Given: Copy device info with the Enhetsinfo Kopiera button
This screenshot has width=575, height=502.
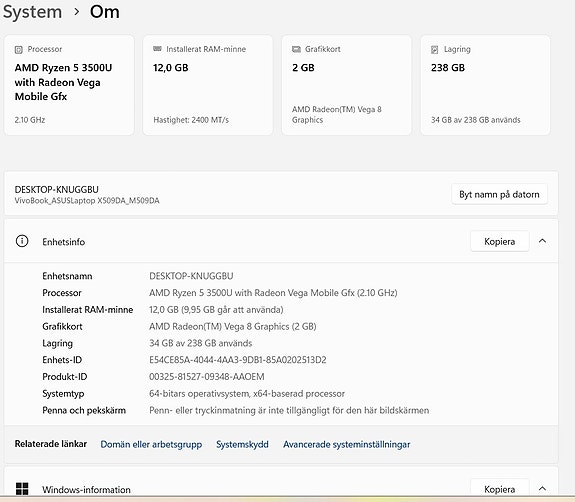Looking at the screenshot, I should [x=499, y=241].
